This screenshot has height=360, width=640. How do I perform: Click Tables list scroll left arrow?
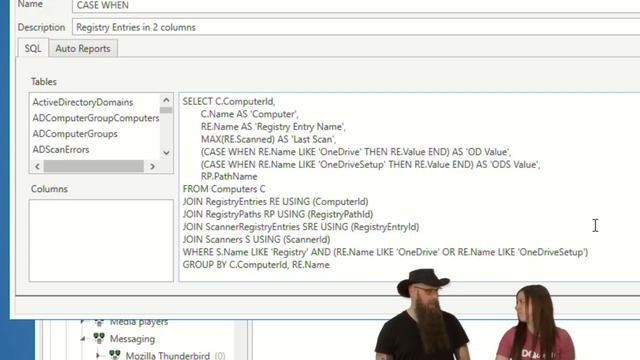(38, 167)
